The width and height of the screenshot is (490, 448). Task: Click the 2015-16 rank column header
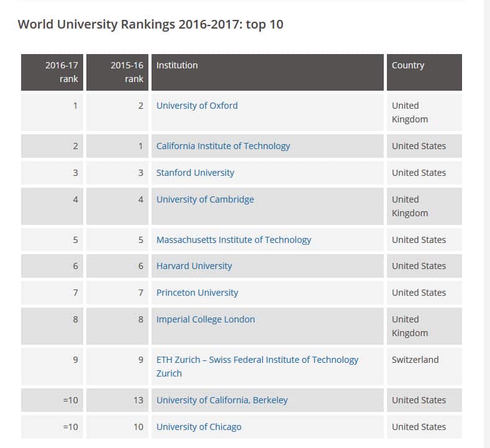[x=117, y=72]
